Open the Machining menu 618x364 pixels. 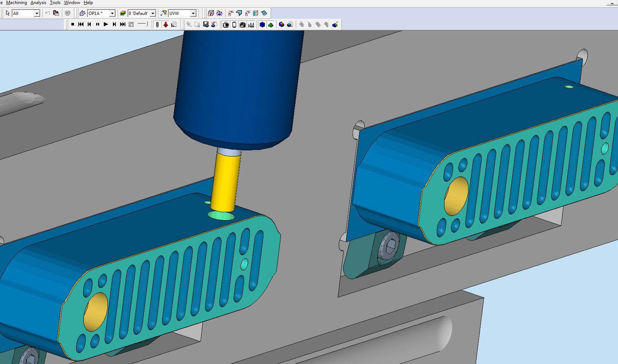point(16,3)
